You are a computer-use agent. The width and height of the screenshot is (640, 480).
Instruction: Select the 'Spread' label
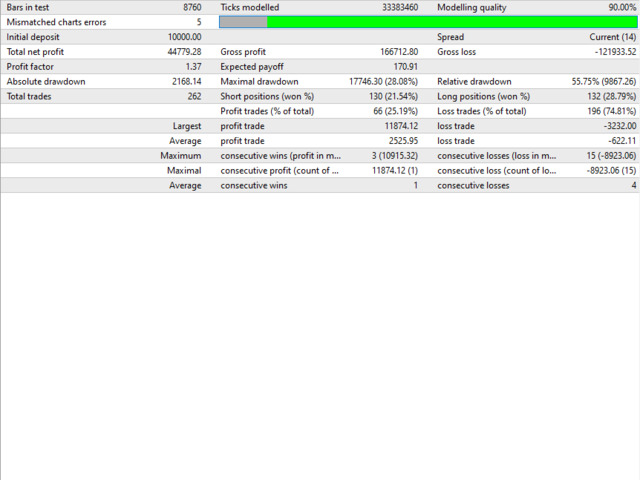click(451, 37)
